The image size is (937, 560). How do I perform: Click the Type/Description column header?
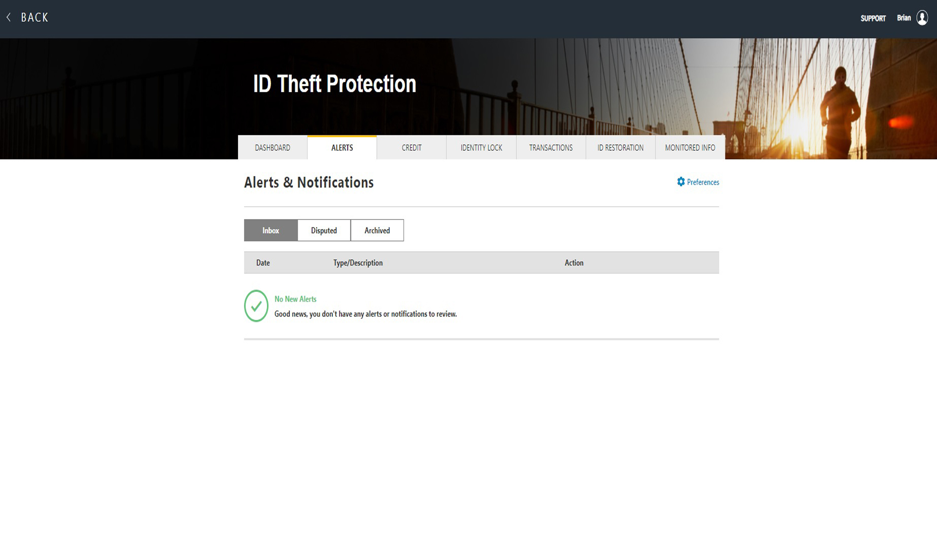(x=357, y=262)
